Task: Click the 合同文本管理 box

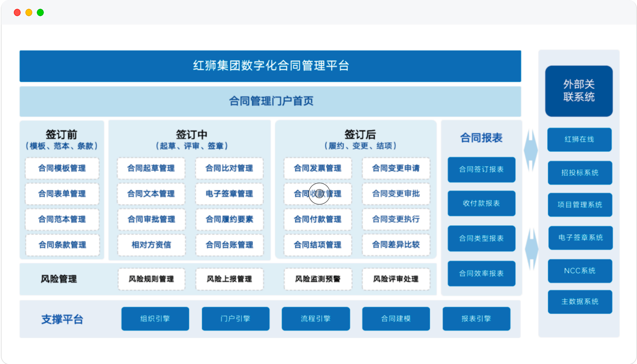Action: point(151,194)
